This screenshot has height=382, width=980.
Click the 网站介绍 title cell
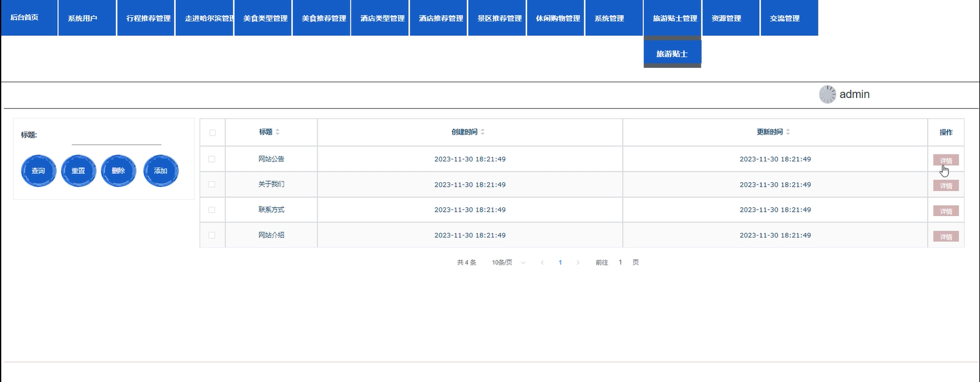271,235
